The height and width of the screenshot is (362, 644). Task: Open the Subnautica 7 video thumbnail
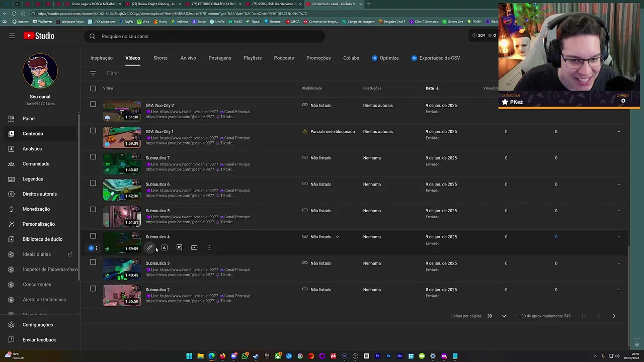click(x=122, y=164)
